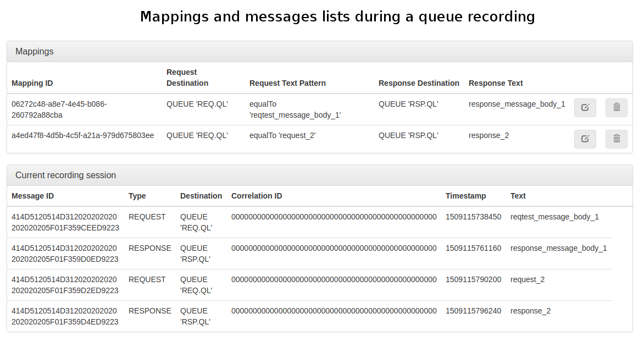
Task: Click the Correlation ID column header
Action: (x=257, y=196)
